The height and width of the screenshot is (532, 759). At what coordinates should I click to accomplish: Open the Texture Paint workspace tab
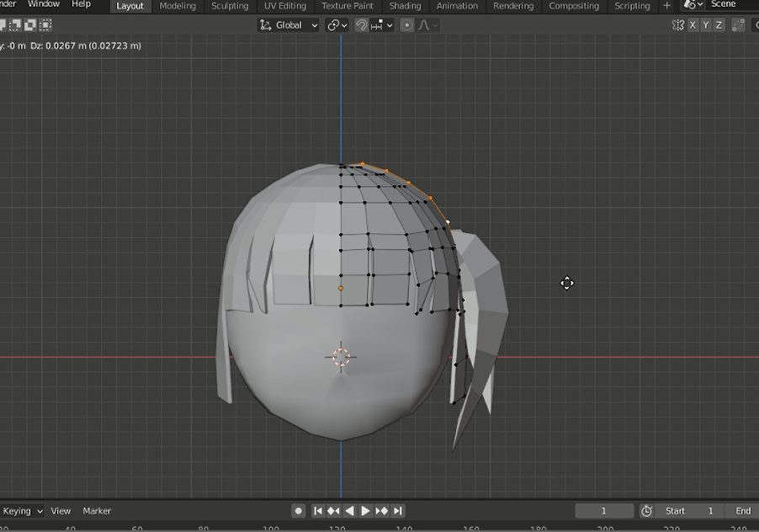(348, 6)
